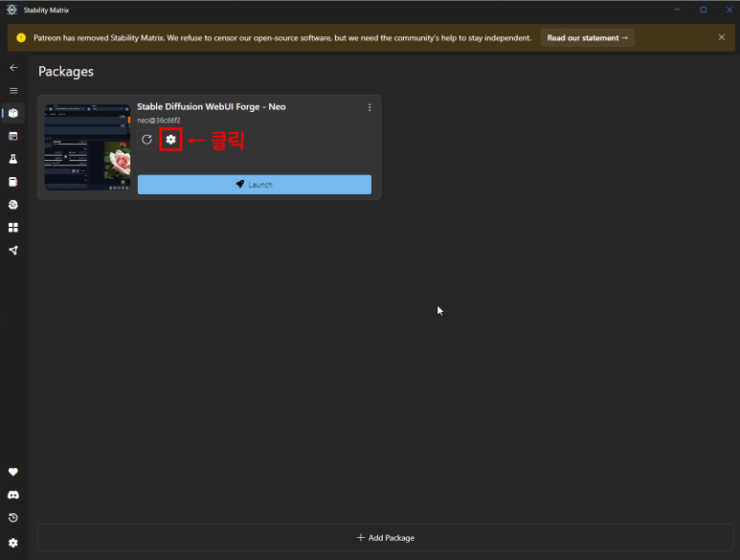Open the four-squares grid sidebar icon
The image size is (740, 560).
click(13, 228)
